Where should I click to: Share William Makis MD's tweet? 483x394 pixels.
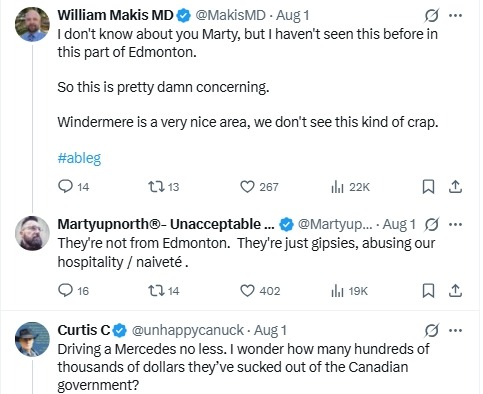pyautogui.click(x=455, y=187)
